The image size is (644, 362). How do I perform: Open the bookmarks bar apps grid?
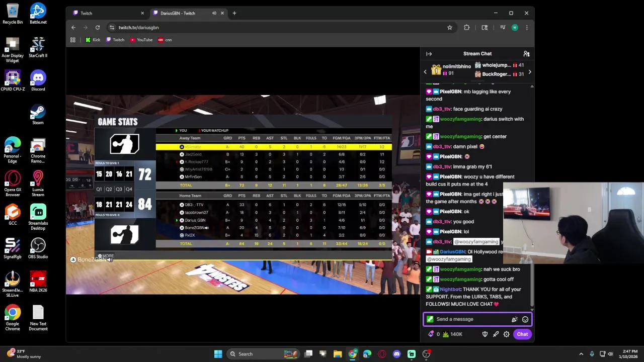point(73,40)
